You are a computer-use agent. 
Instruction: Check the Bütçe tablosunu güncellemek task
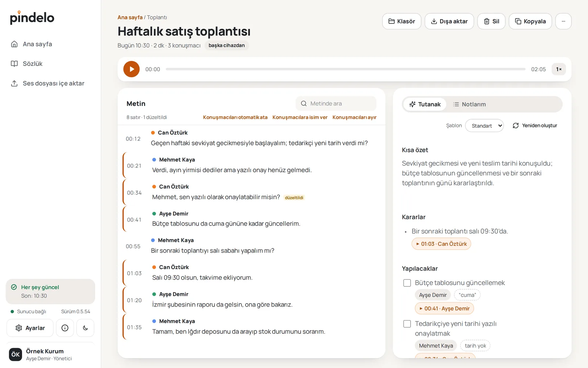click(407, 283)
